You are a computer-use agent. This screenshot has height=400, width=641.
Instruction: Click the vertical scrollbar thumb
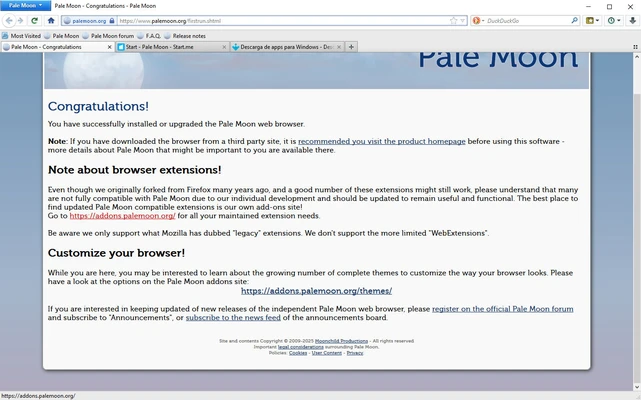click(x=637, y=237)
